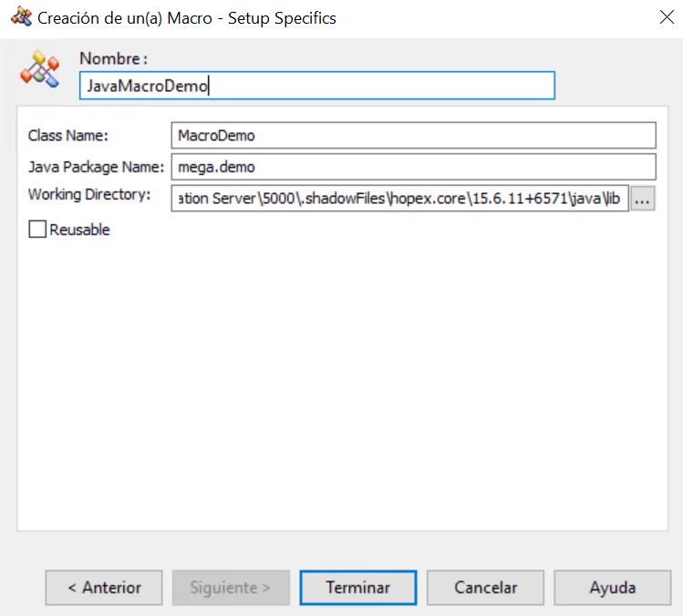Focus the Java Package Name field
Image resolution: width=683 pixels, height=616 pixels.
pyautogui.click(x=413, y=167)
